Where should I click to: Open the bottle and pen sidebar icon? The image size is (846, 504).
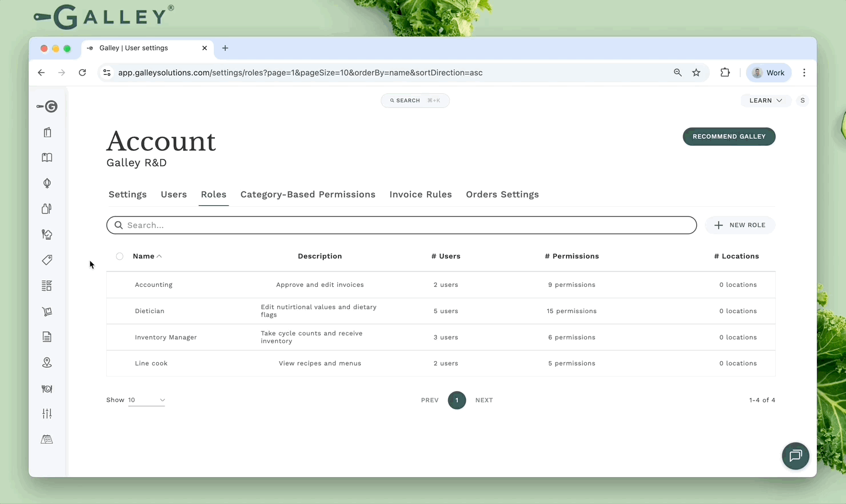[47, 209]
